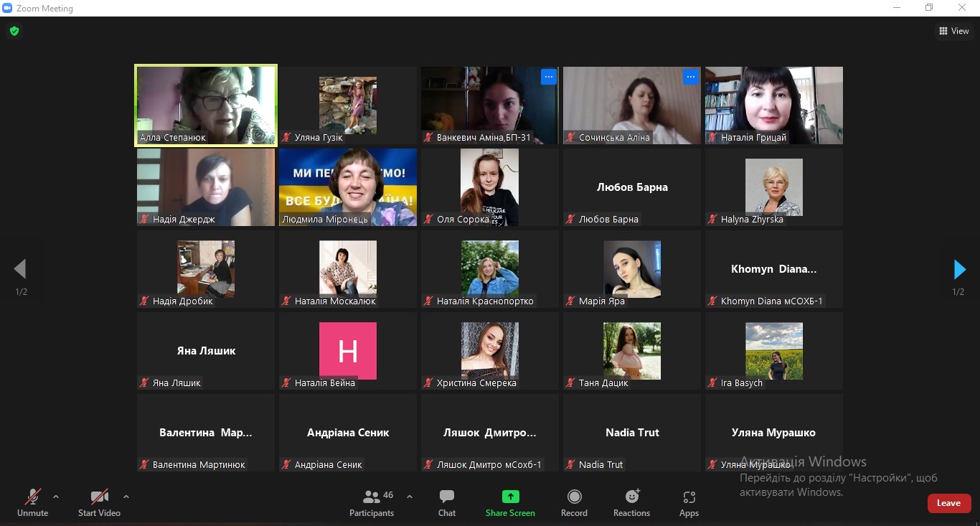Image resolution: width=980 pixels, height=526 pixels.
Task: Click muted mic icon on Андріана Сеник tile
Action: point(287,464)
